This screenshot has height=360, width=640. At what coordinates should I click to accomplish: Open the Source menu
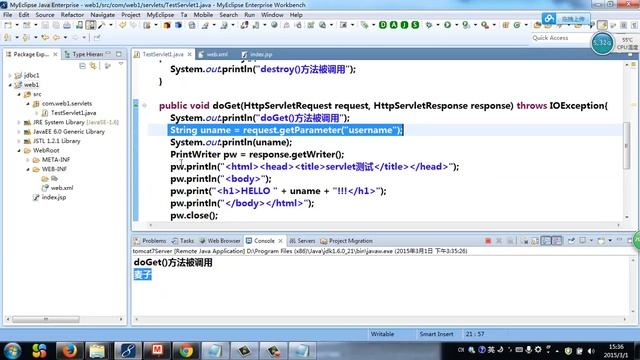coord(45,15)
